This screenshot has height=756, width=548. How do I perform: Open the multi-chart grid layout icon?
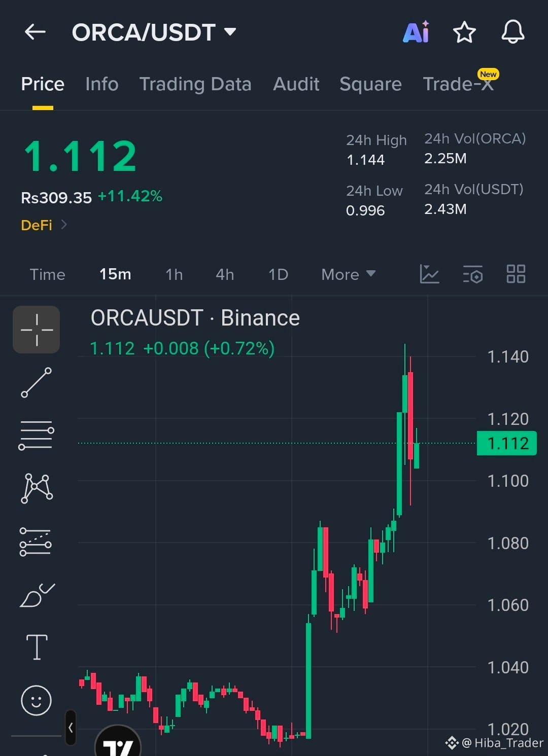(x=516, y=274)
